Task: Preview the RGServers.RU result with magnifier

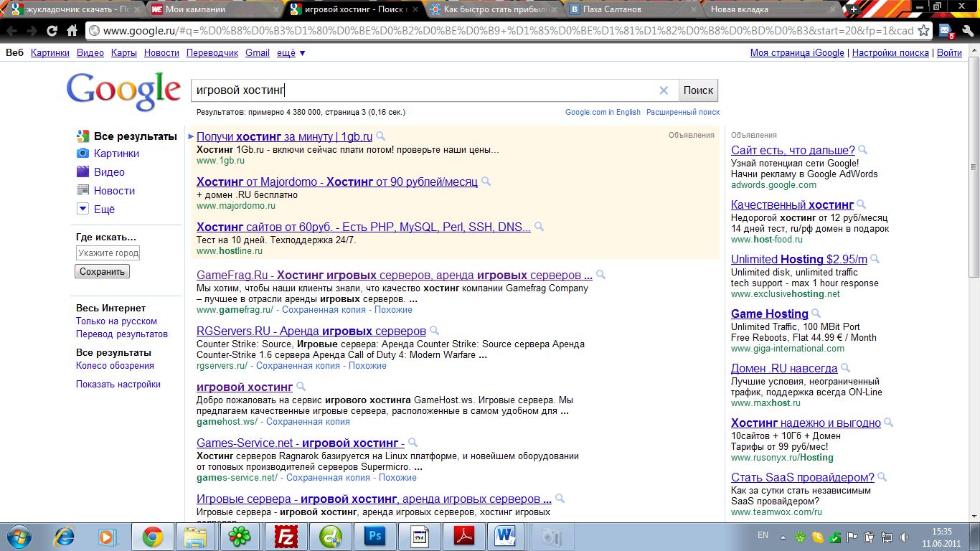Action: click(x=434, y=331)
